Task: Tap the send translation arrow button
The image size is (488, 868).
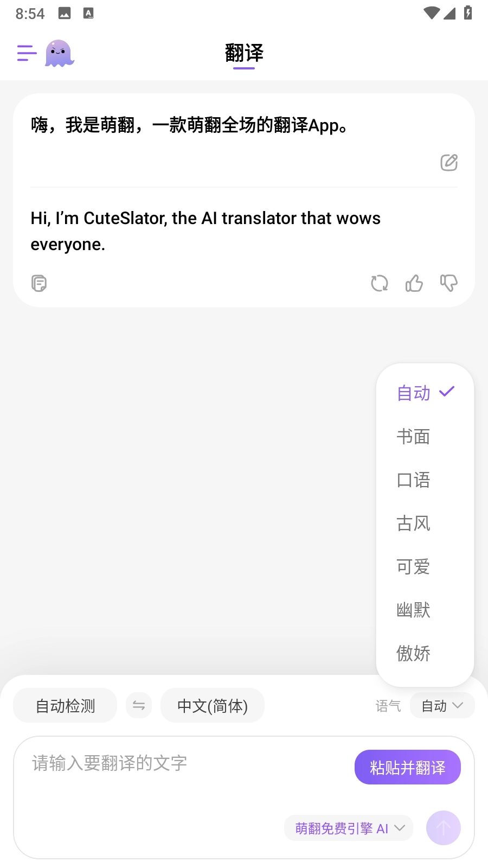Action: coord(443,828)
